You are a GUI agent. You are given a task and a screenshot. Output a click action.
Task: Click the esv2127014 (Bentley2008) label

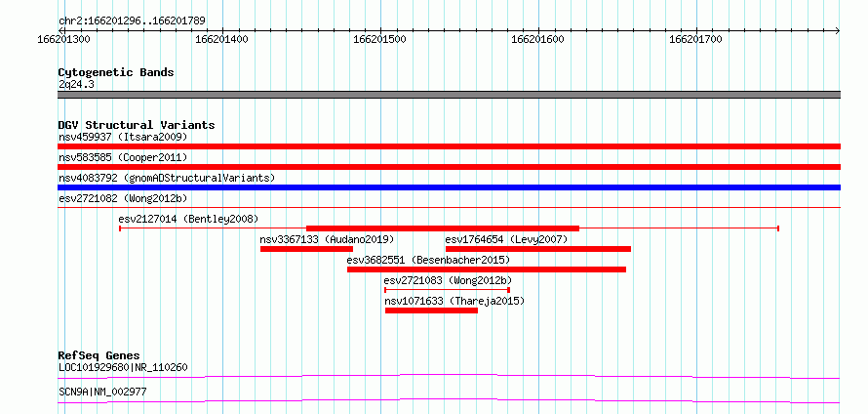pyautogui.click(x=188, y=219)
